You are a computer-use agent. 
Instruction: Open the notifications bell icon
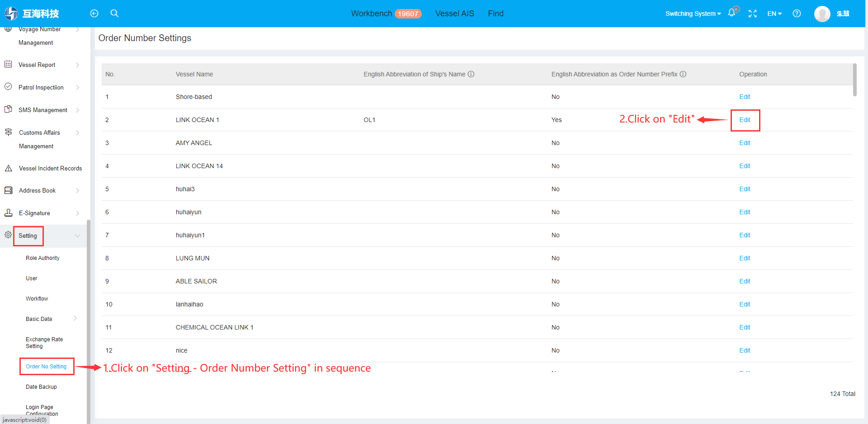[x=731, y=13]
